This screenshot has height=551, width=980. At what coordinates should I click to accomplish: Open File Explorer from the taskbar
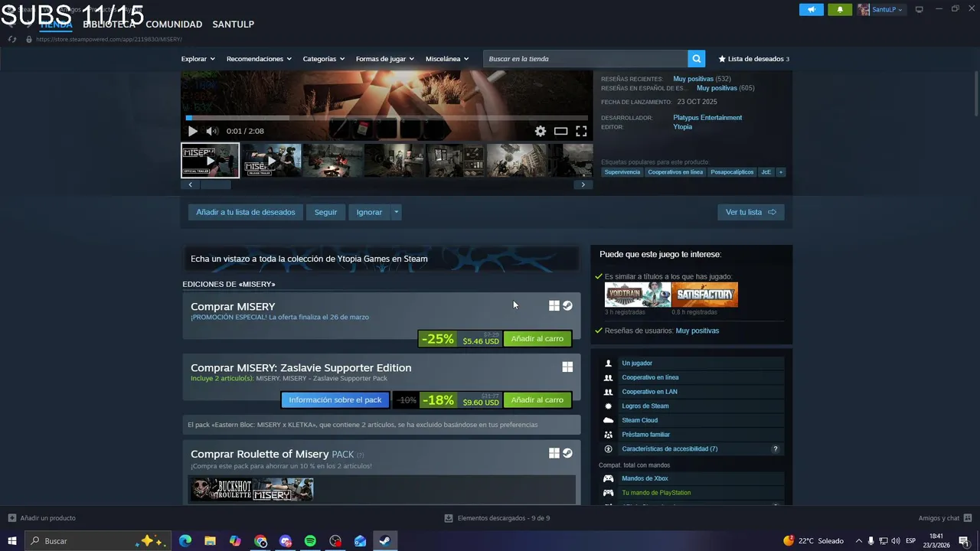(210, 541)
